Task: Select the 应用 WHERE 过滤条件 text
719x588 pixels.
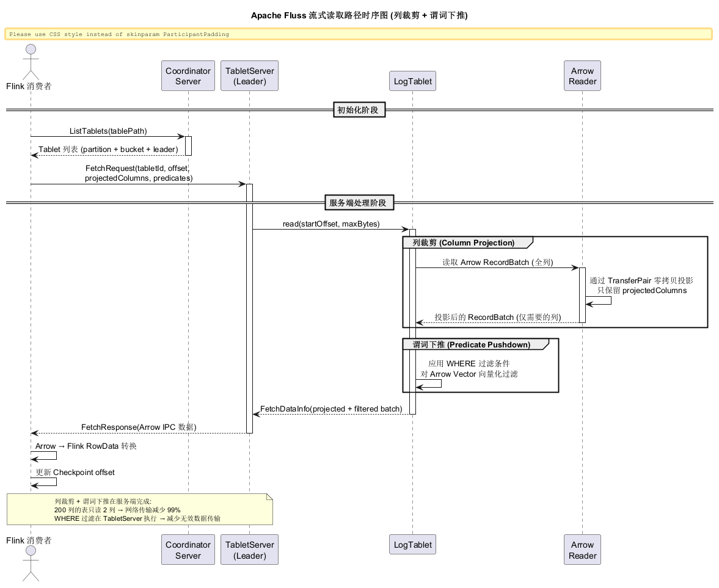Action: [x=469, y=363]
